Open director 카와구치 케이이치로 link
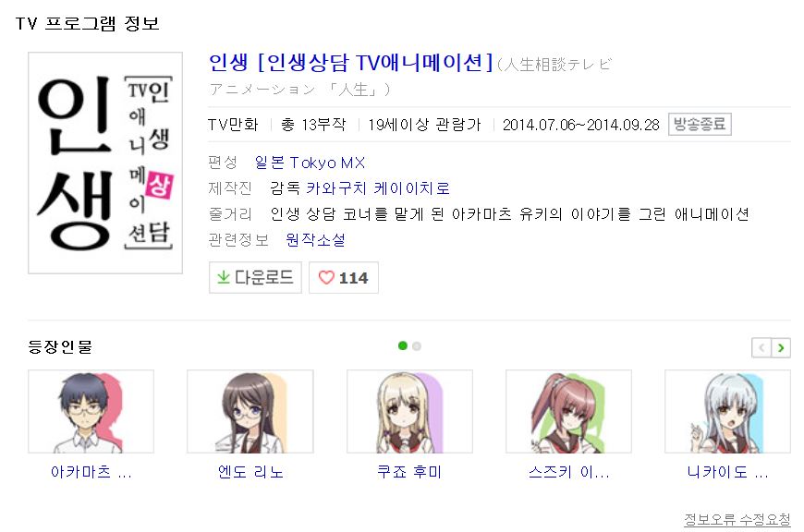 (x=378, y=188)
